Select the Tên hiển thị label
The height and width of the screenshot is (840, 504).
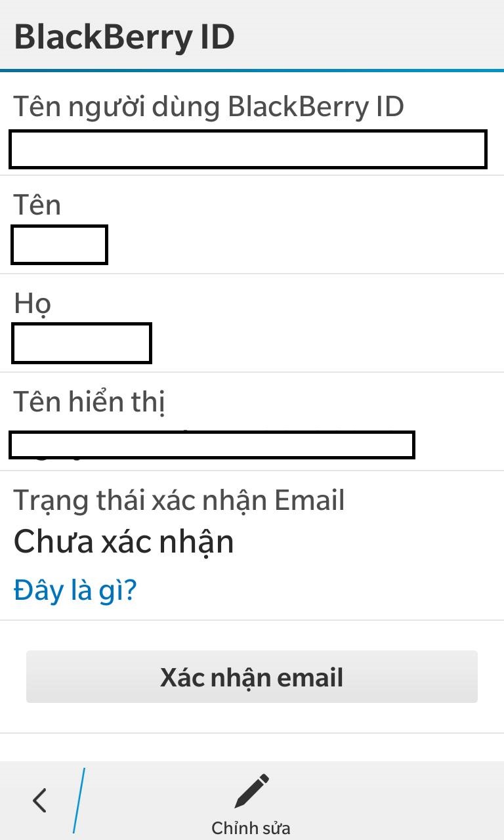(x=89, y=402)
